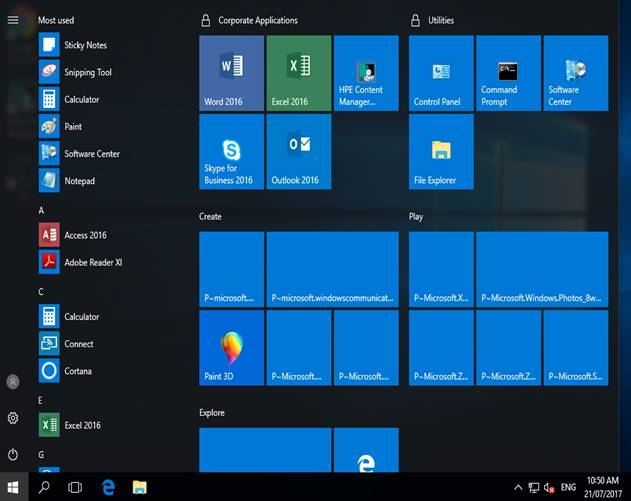Open the volume control in tray
This screenshot has width=631, height=501.
[549, 487]
